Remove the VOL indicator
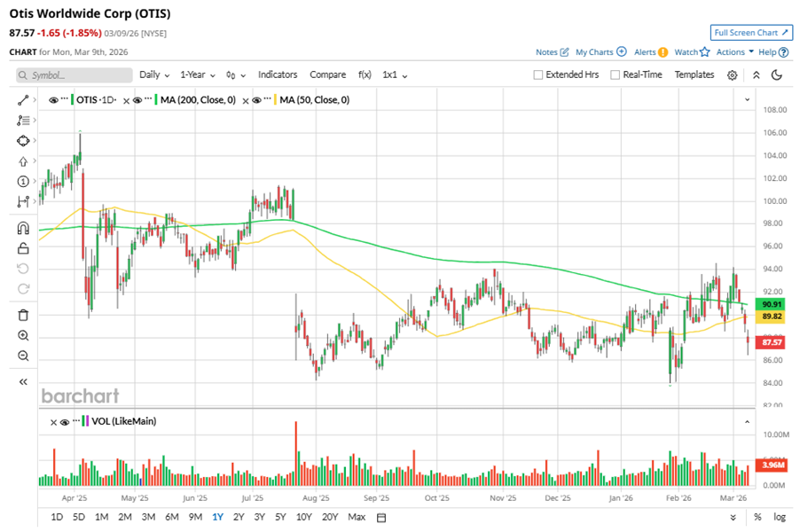This screenshot has width=800, height=532. point(53,422)
